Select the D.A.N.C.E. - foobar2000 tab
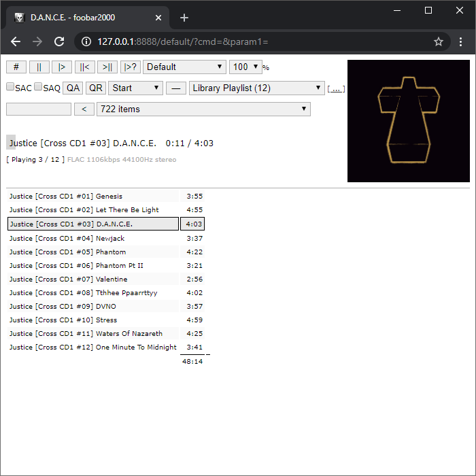Image resolution: width=476 pixels, height=476 pixels. [x=88, y=18]
